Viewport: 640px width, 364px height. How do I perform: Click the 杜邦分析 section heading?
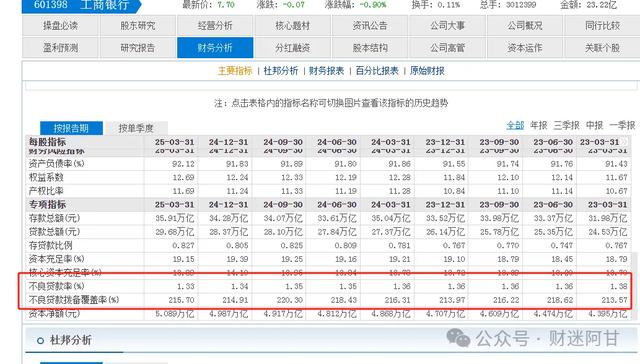(x=70, y=340)
